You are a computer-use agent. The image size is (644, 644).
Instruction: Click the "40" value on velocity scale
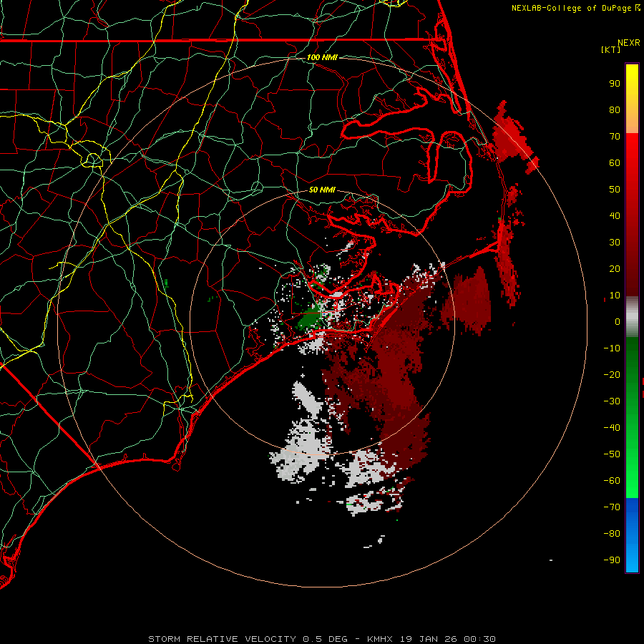pos(615,215)
